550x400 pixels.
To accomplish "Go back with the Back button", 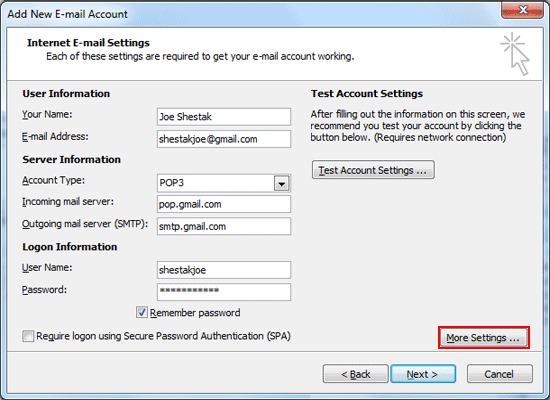I will 356,374.
